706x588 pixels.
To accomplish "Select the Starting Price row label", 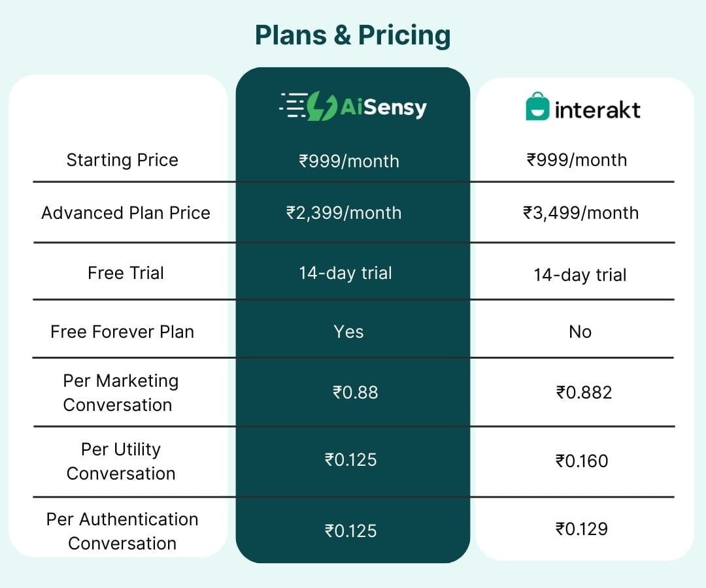I will click(122, 160).
